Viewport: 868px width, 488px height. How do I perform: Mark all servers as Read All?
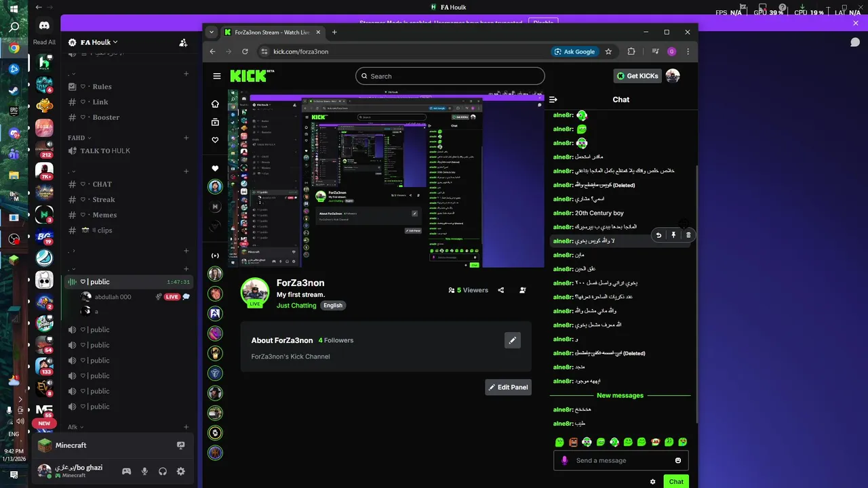pyautogui.click(x=44, y=42)
